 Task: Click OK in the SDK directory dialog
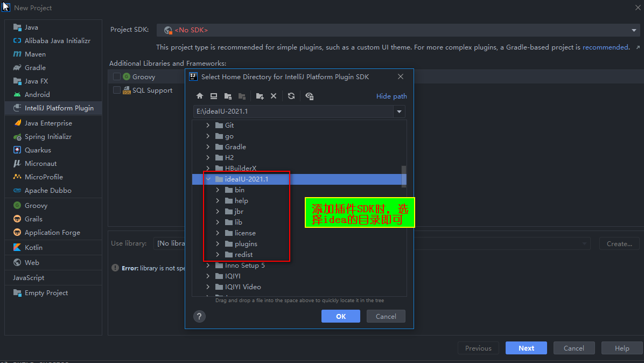click(x=341, y=316)
